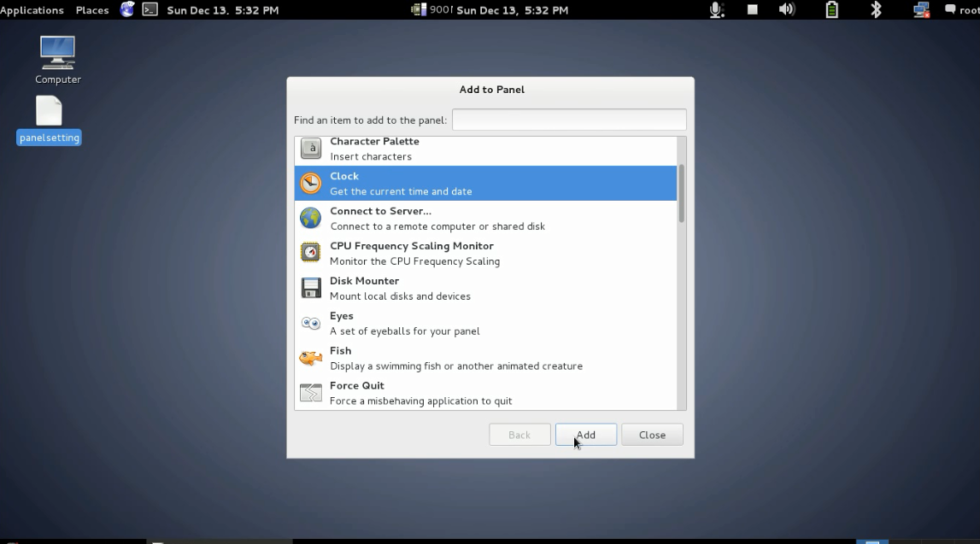Open the Bluetooth indicator

tap(877, 9)
